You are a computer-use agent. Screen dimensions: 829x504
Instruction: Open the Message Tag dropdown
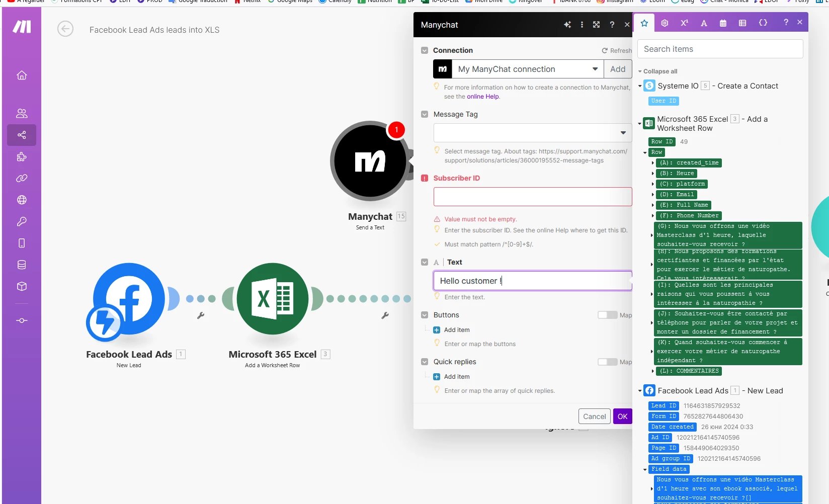click(533, 133)
